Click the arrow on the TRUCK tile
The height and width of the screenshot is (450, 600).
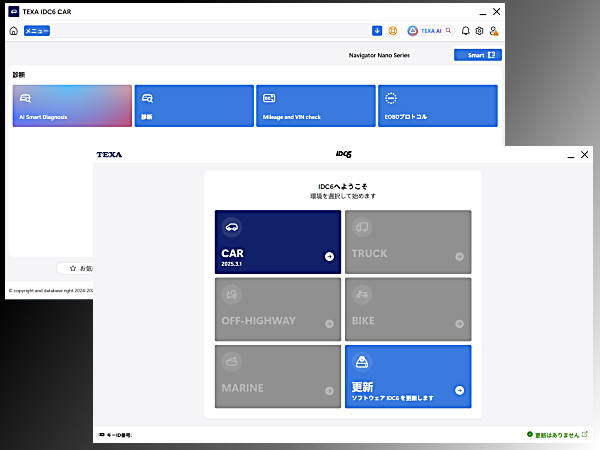point(459,257)
